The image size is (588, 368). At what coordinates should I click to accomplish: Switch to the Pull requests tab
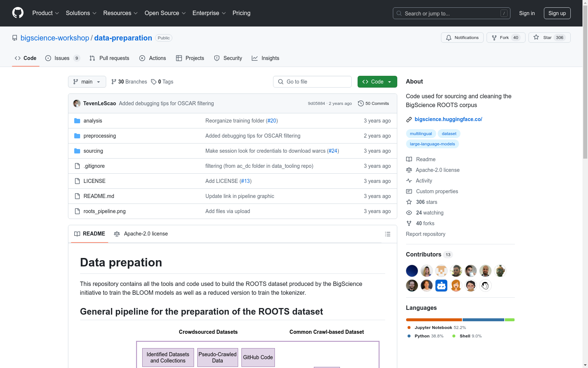tap(110, 58)
